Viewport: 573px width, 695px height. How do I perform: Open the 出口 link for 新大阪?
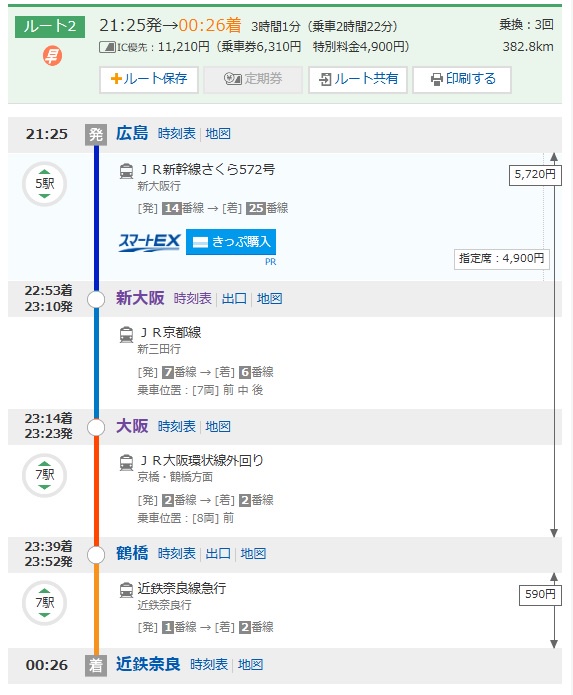coord(234,299)
